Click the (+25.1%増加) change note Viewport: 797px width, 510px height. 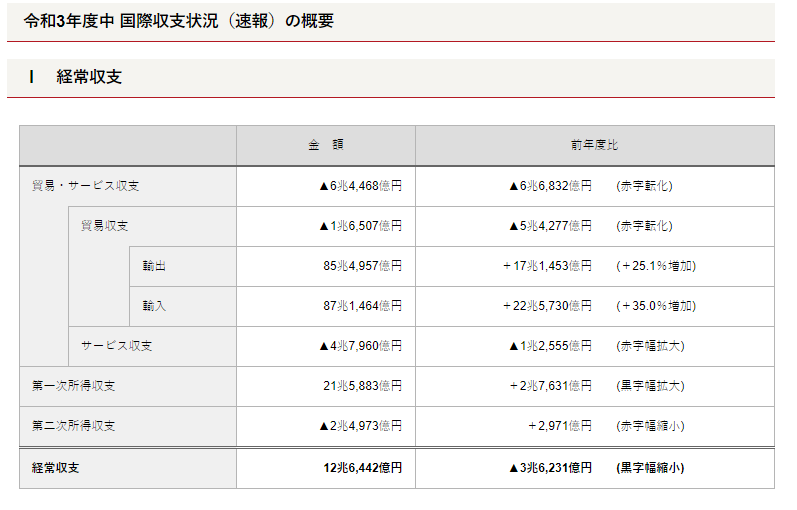pyautogui.click(x=655, y=266)
